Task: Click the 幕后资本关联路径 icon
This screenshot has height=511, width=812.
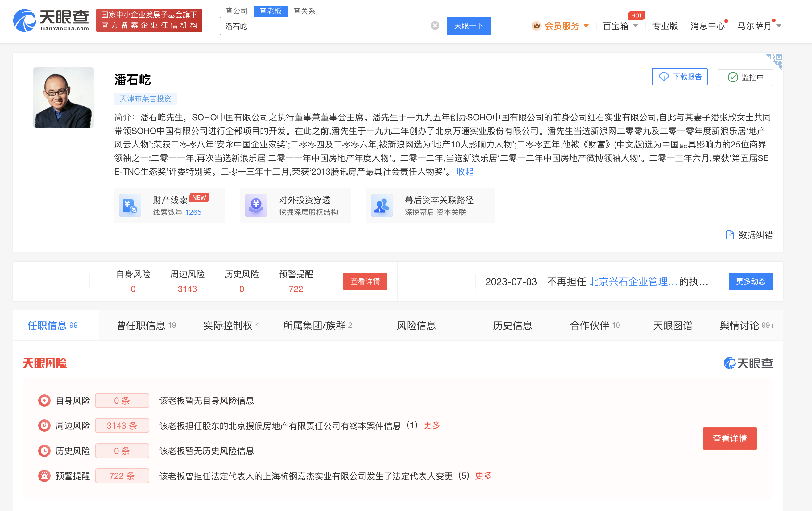Action: pyautogui.click(x=382, y=206)
